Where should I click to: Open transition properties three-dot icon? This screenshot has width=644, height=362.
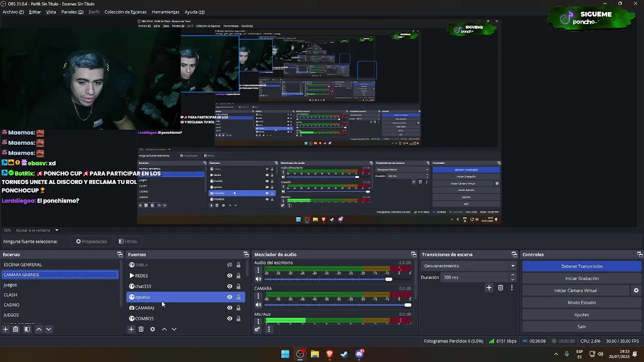[x=512, y=288]
